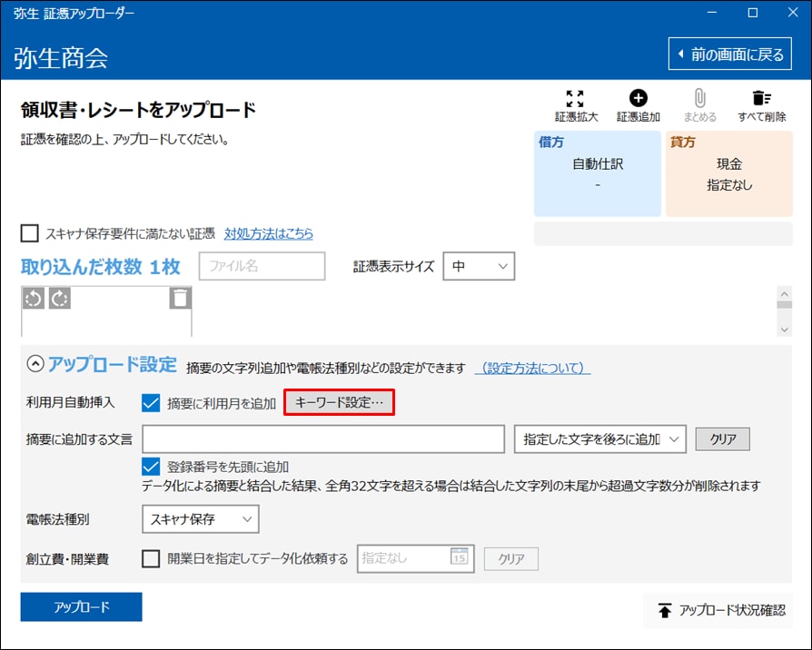Screen dimensions: 812x650
Task: Check スキャナ保存要件に満たない証憑 checkbox
Action: click(x=30, y=233)
